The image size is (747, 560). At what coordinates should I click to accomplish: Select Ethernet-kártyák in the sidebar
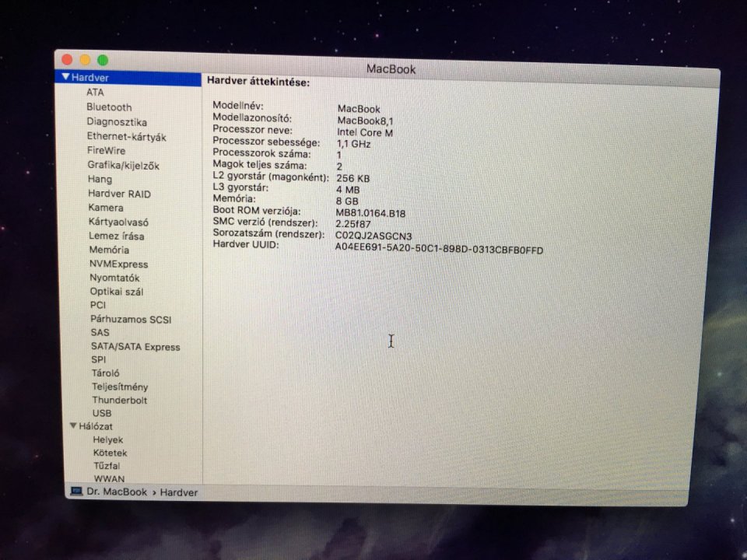coord(126,137)
